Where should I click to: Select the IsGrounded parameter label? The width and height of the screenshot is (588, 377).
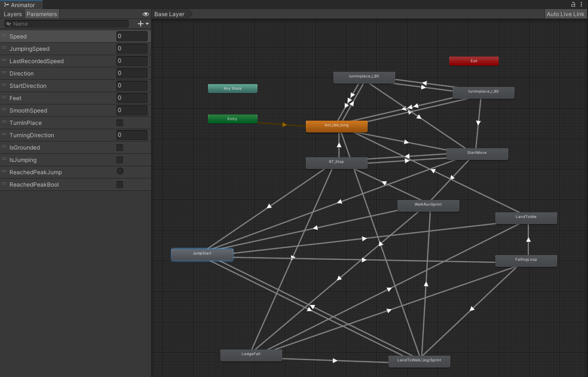click(25, 148)
